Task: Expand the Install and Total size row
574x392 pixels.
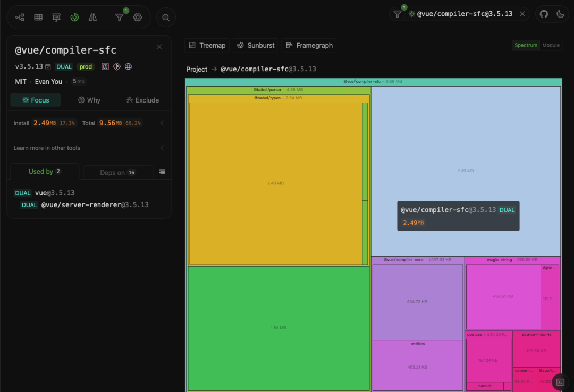Action: coord(89,123)
